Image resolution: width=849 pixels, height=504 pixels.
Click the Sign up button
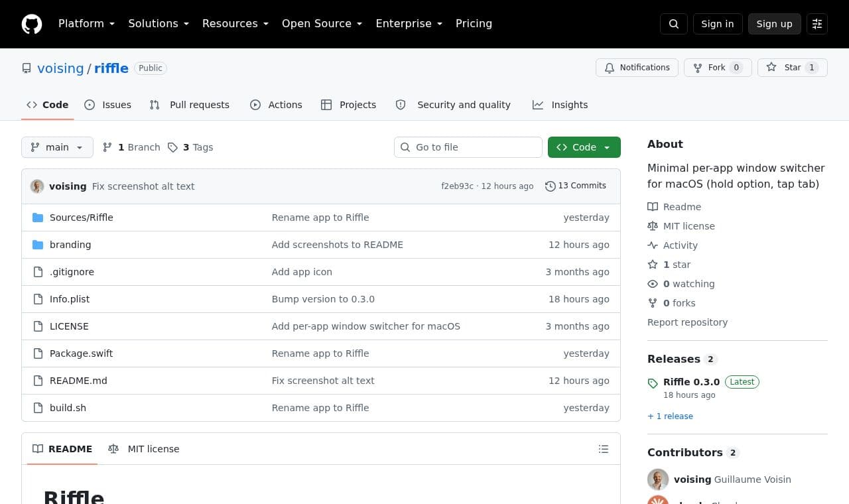click(775, 24)
